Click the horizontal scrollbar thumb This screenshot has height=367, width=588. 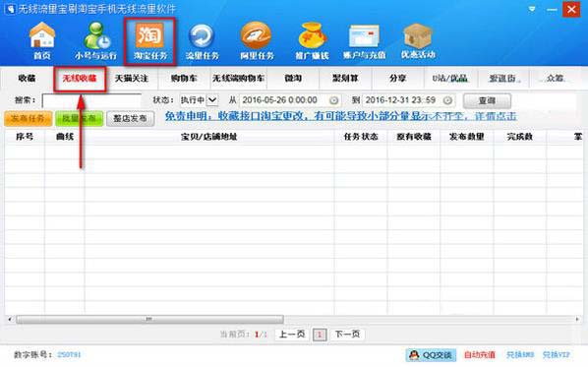[150, 320]
